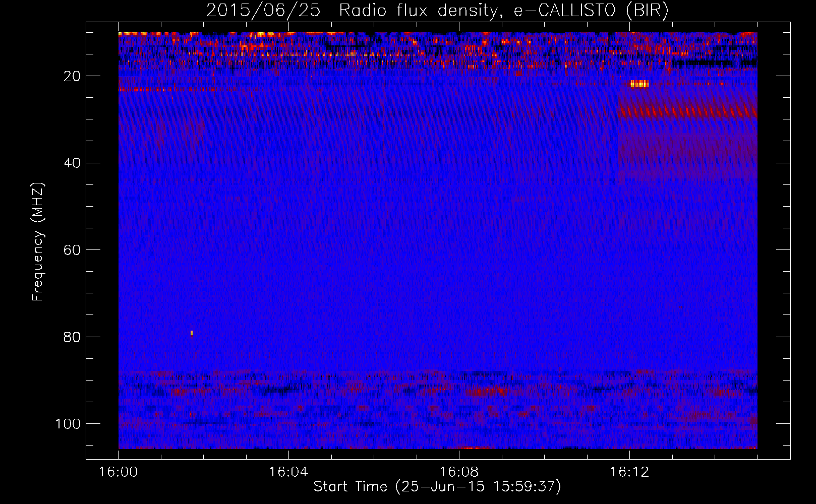Click the 'Frequency (MHZ)' y-axis label

pyautogui.click(x=38, y=242)
